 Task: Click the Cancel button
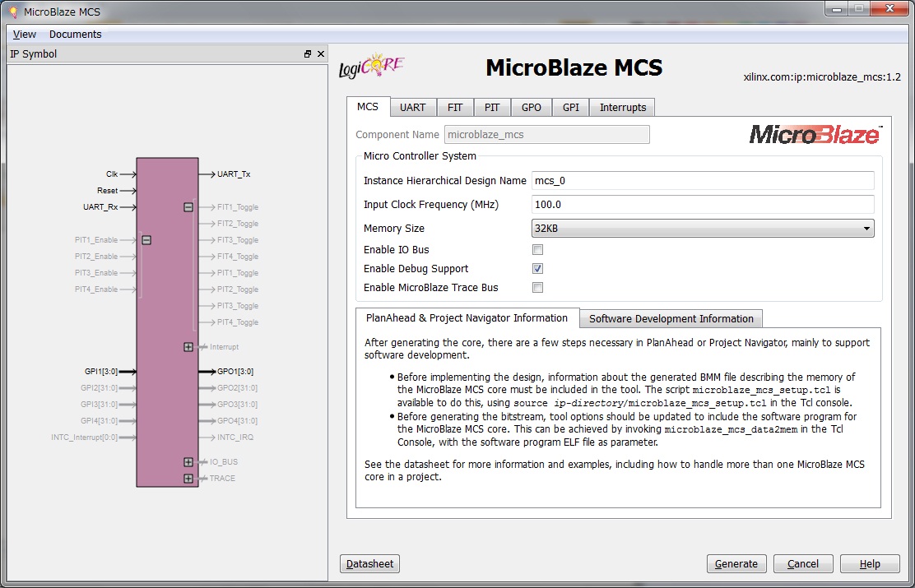[x=803, y=564]
